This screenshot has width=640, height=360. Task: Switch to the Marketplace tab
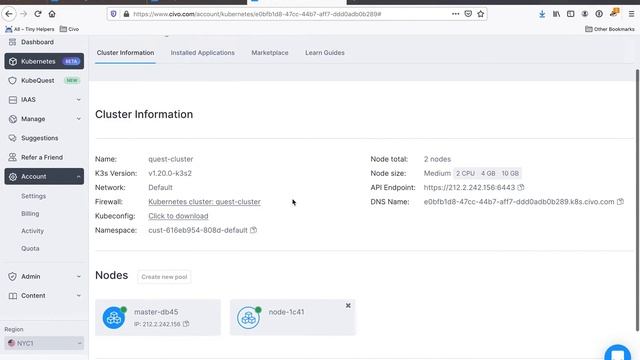[270, 53]
